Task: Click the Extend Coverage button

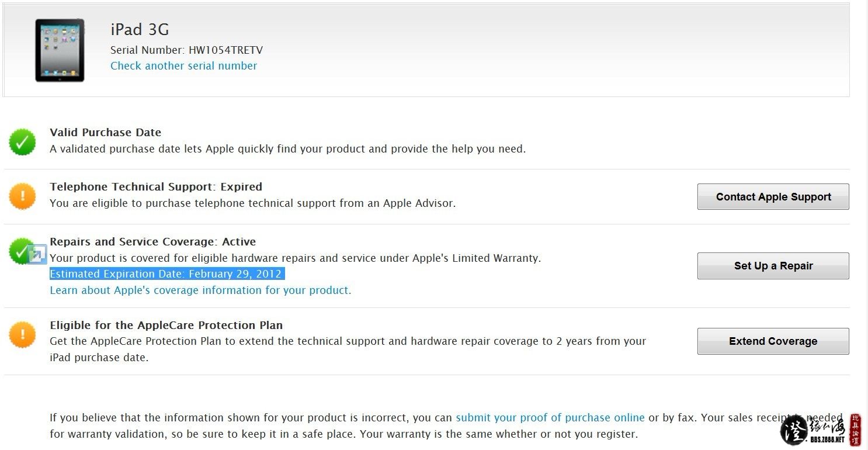Action: 773,341
